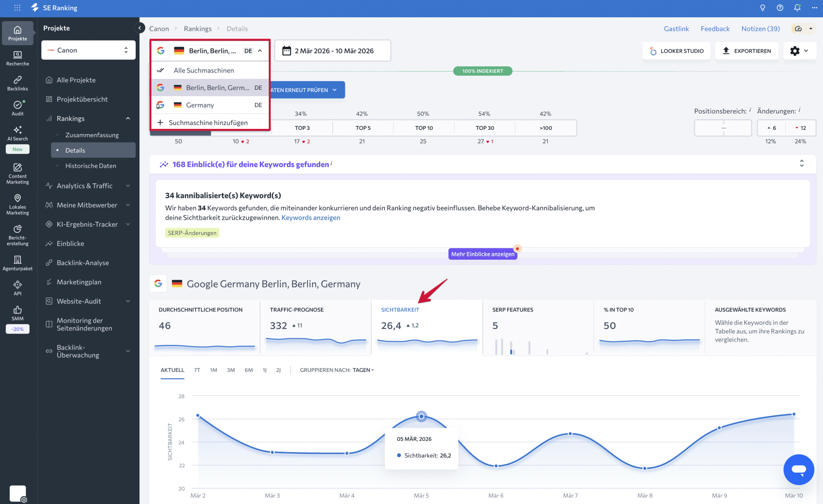Open the AI Search section
Viewport: 823px width, 504px height.
(x=17, y=134)
